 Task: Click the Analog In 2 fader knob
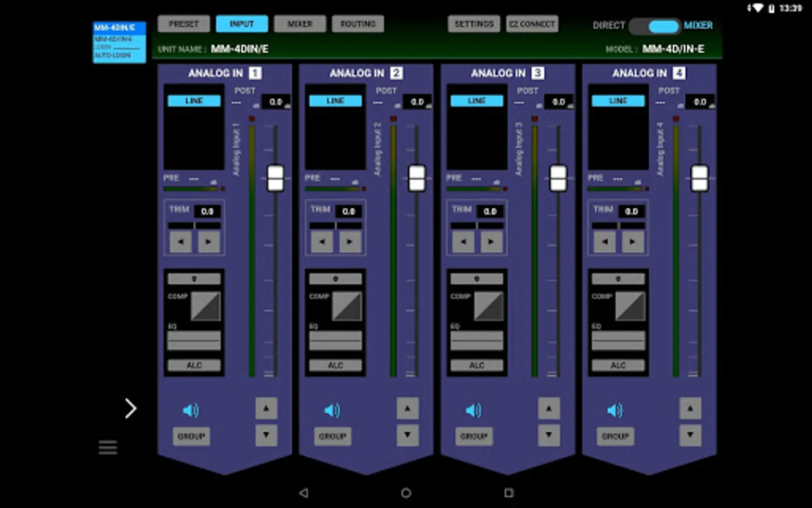[x=417, y=178]
